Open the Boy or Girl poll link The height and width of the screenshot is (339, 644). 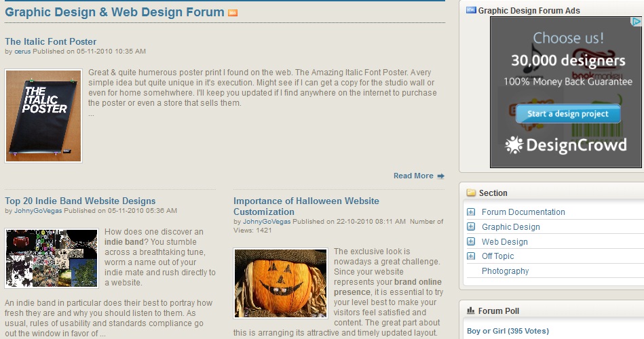(508, 331)
